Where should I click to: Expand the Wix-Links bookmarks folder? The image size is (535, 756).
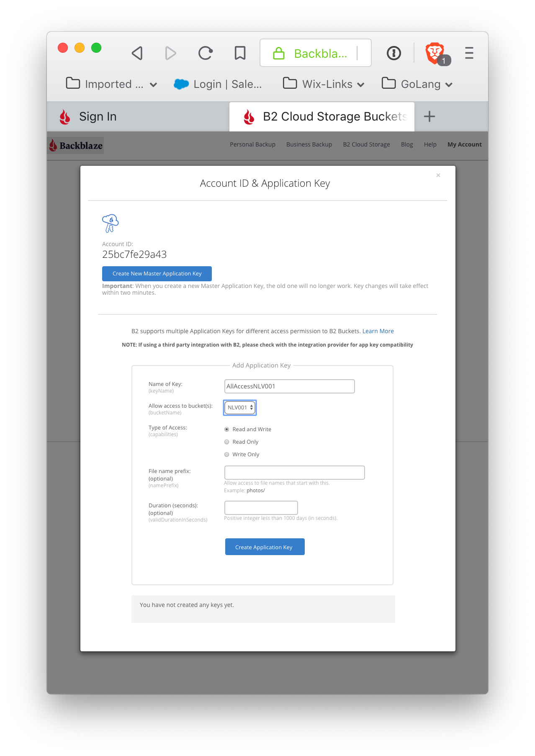click(x=324, y=84)
